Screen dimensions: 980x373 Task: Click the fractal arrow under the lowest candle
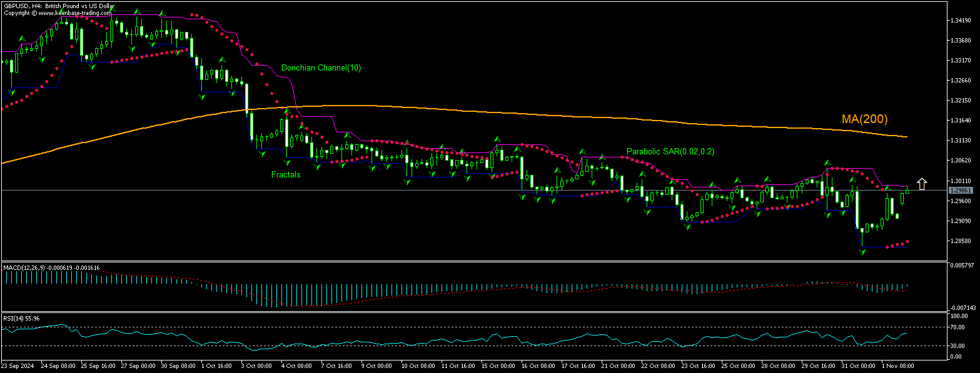coord(862,252)
